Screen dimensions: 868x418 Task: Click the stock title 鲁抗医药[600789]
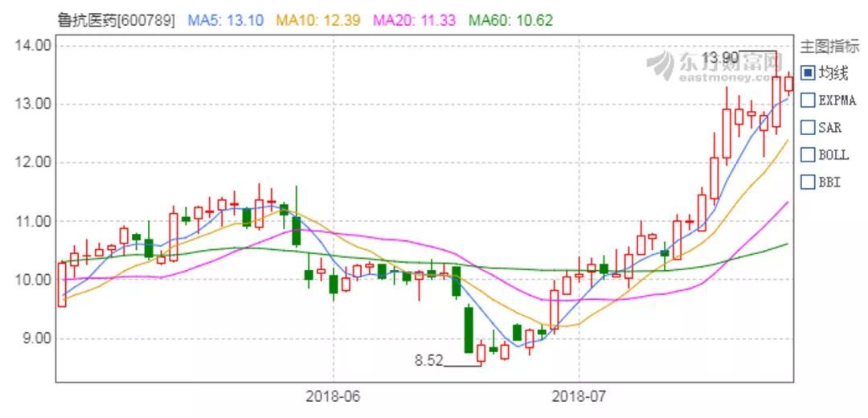(x=117, y=19)
